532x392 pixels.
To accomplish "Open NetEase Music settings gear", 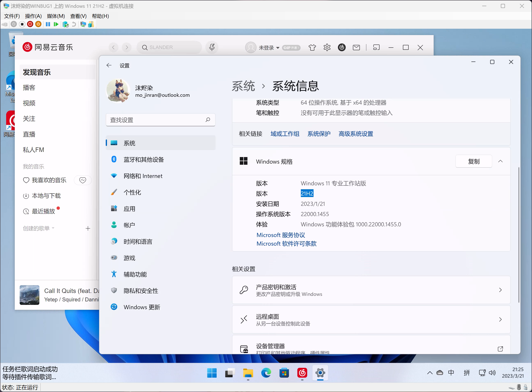I will (327, 47).
